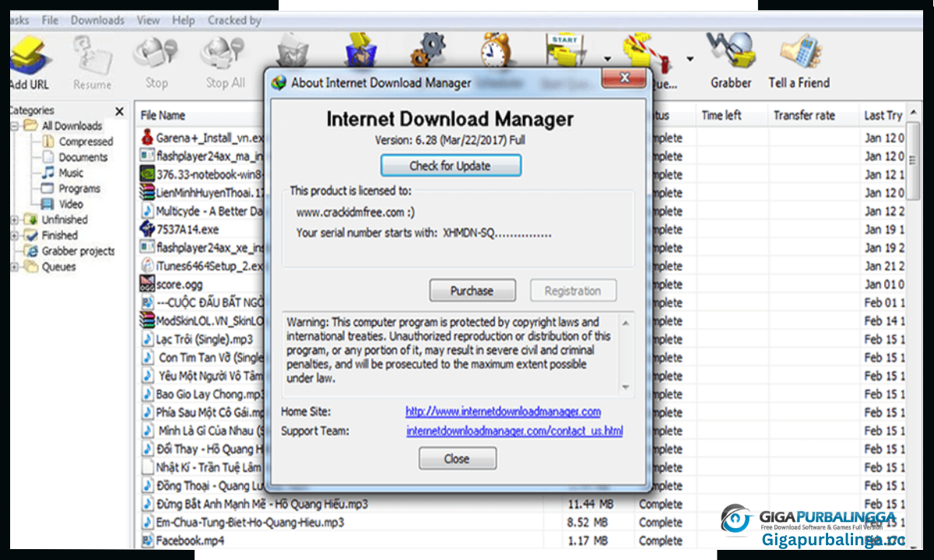The height and width of the screenshot is (560, 934).
Task: Select the ModSkinLOL.VN archive icon
Action: point(147,320)
